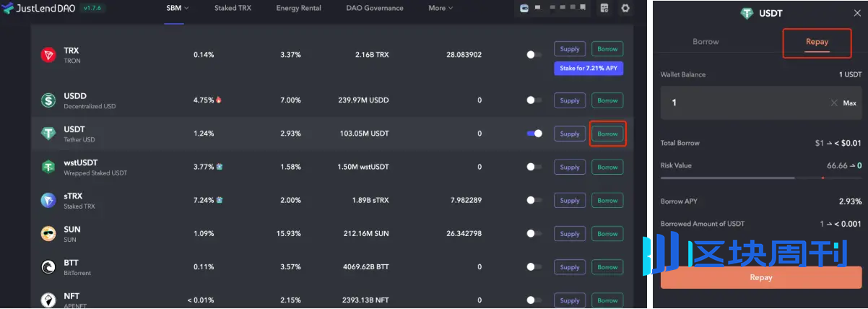Click the Tether icon in USDT panel header

click(x=746, y=13)
